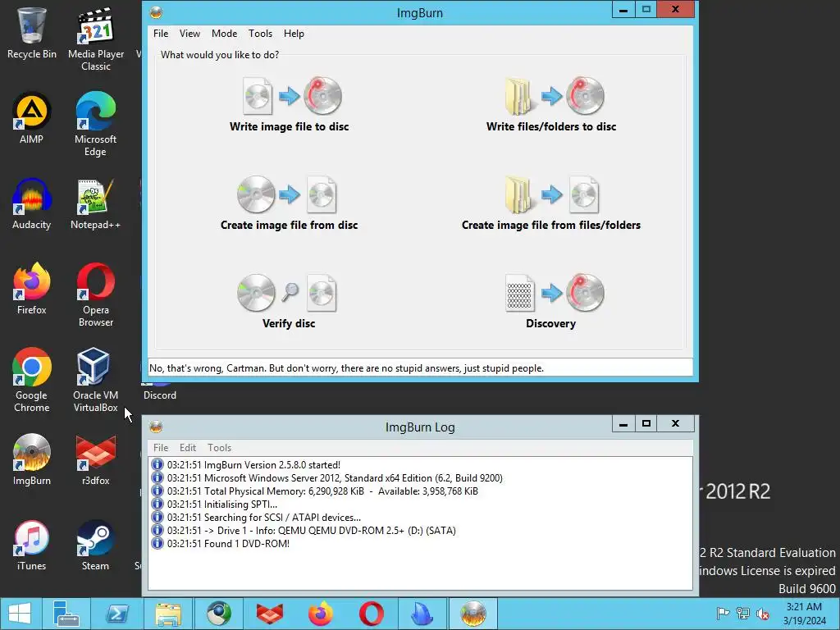Maximize the main ImgBurn window
840x630 pixels.
pos(646,10)
